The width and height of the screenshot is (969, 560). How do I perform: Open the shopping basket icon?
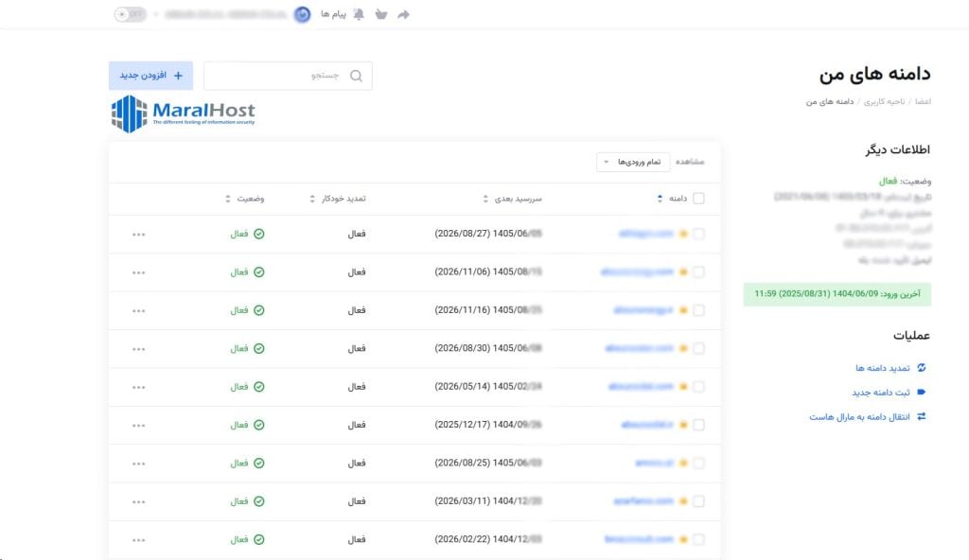[x=381, y=15]
